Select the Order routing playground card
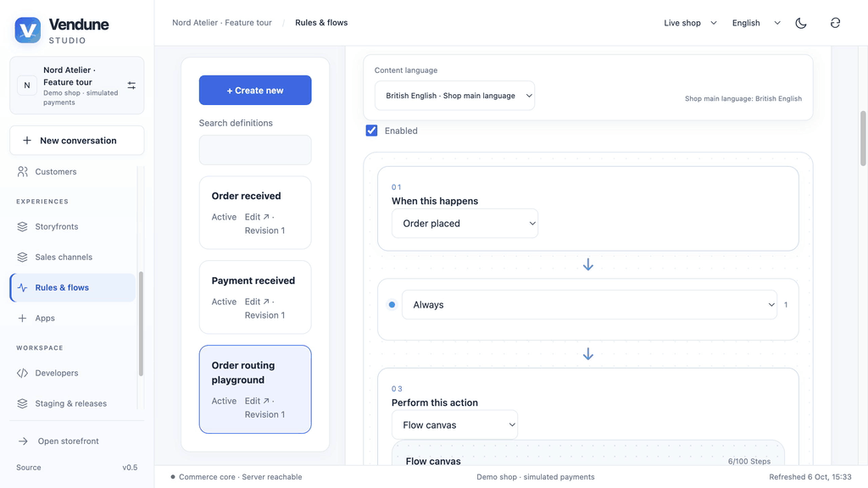The image size is (868, 488). 255,390
